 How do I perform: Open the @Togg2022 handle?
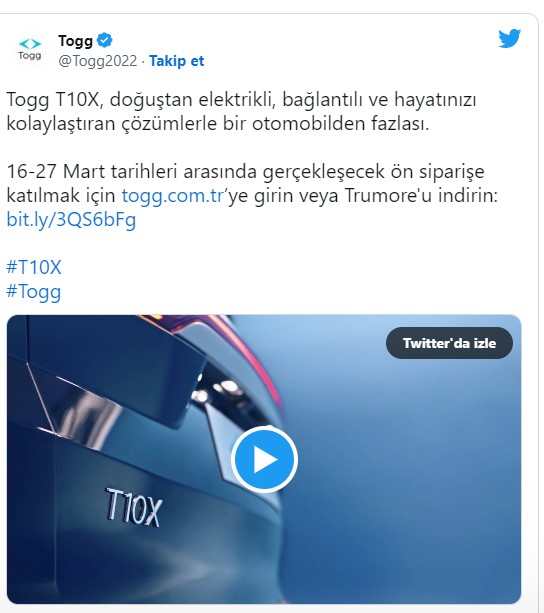[98, 61]
